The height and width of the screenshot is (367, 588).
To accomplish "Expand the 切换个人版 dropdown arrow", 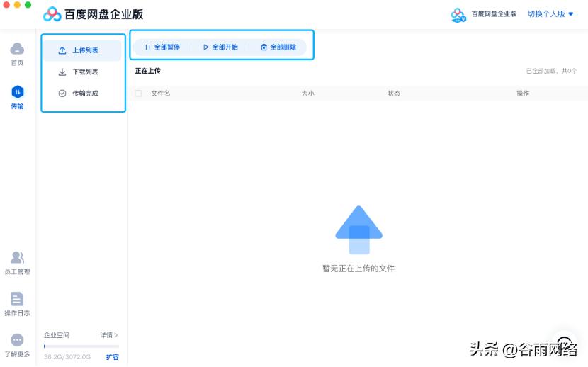I will point(571,14).
